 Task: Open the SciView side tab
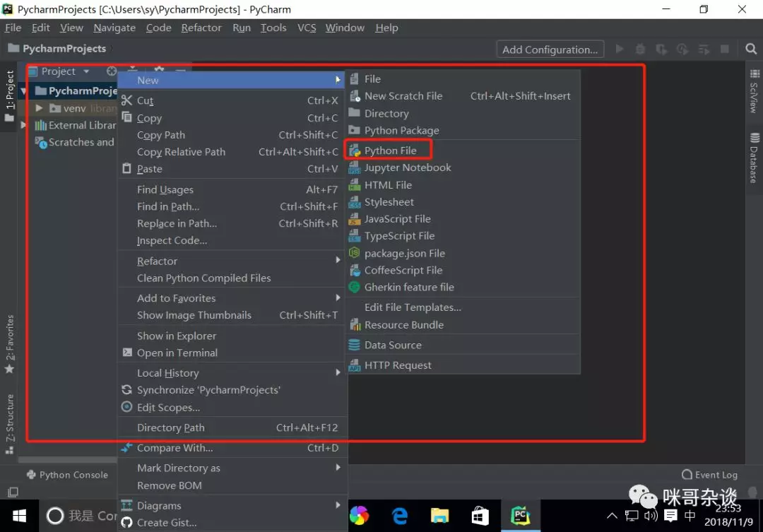click(755, 92)
